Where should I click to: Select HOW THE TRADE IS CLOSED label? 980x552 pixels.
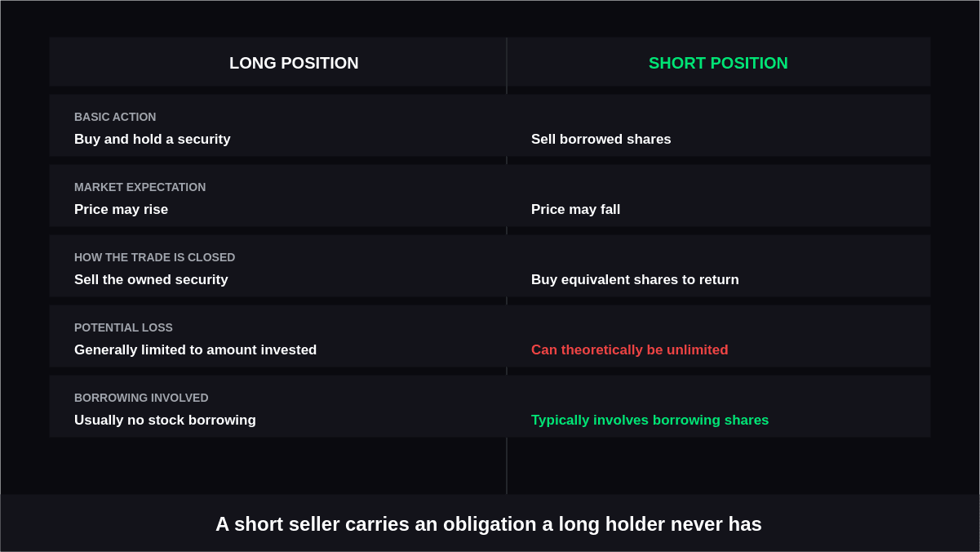pyautogui.click(x=154, y=257)
